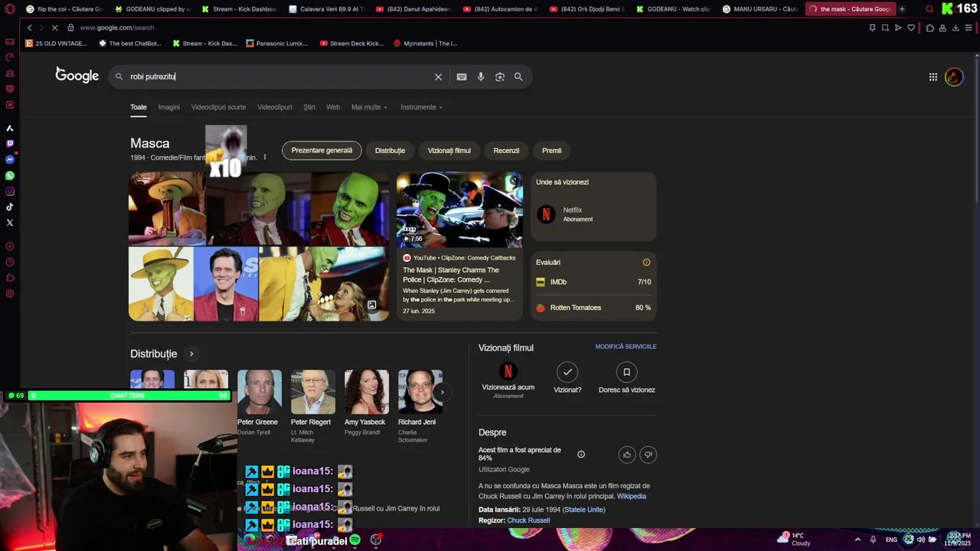Pin the page using the pinboard icon
Viewport: 980px width, 551px height.
(872, 28)
